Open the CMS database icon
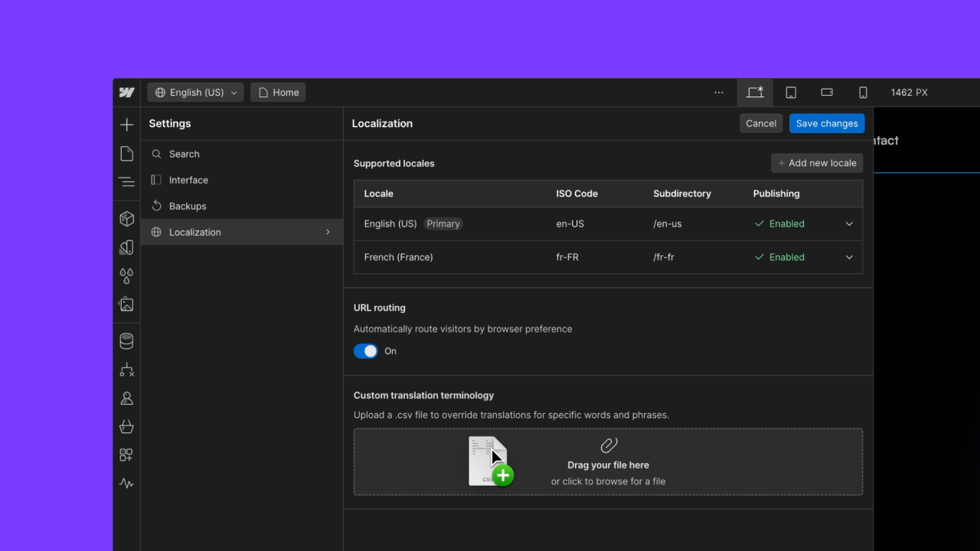Image resolution: width=980 pixels, height=551 pixels. [127, 341]
